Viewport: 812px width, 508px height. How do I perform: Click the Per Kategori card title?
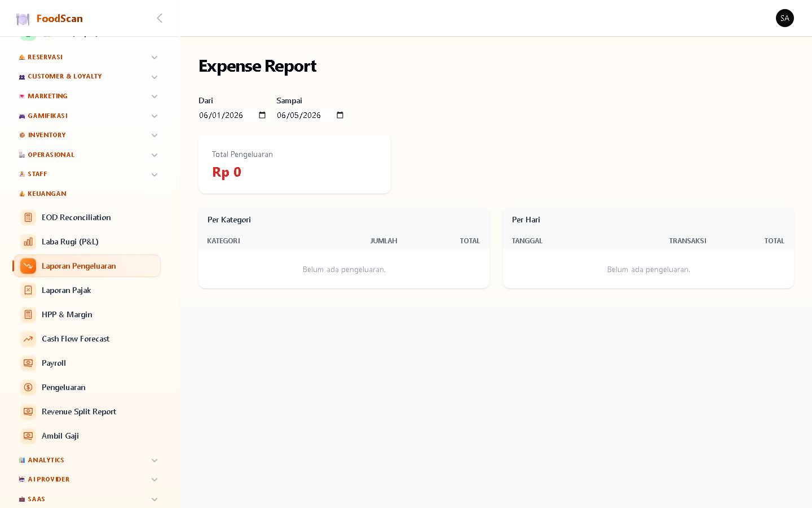click(x=229, y=220)
